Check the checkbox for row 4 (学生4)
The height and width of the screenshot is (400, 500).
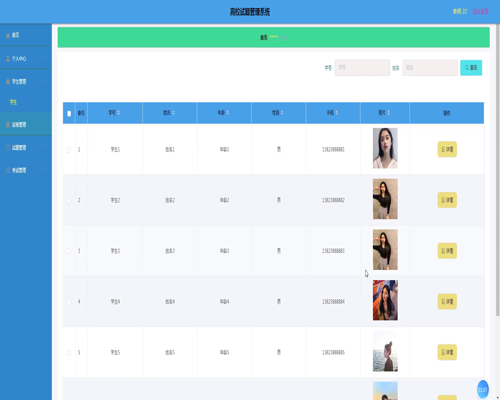pos(69,302)
